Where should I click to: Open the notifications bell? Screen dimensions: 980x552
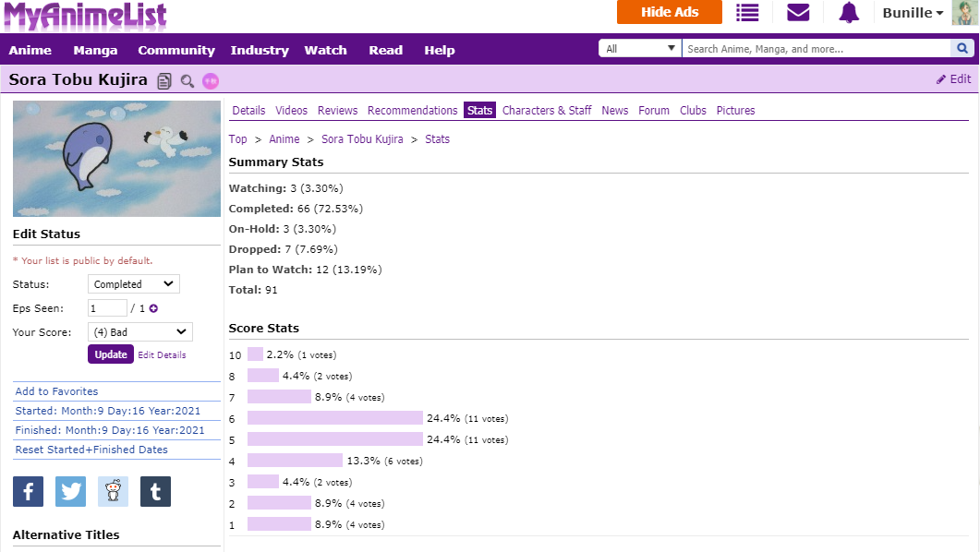pyautogui.click(x=849, y=12)
